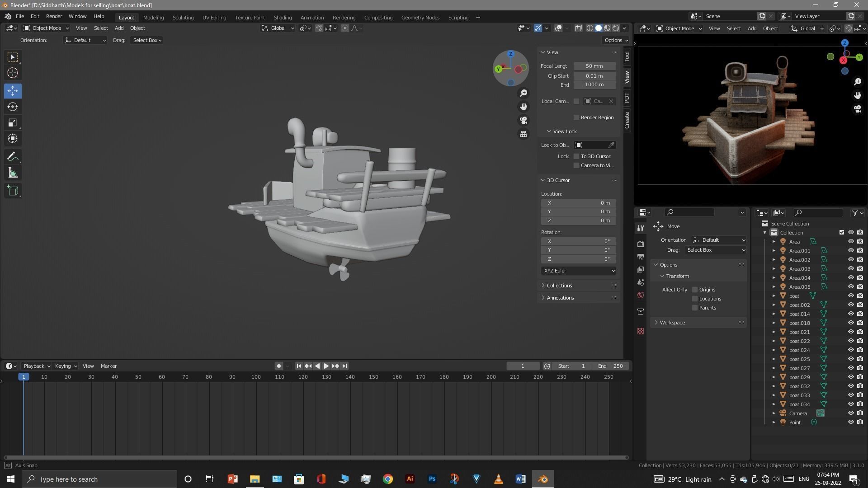Switch to wireframe viewport shading
The width and height of the screenshot is (868, 488).
[x=590, y=28]
